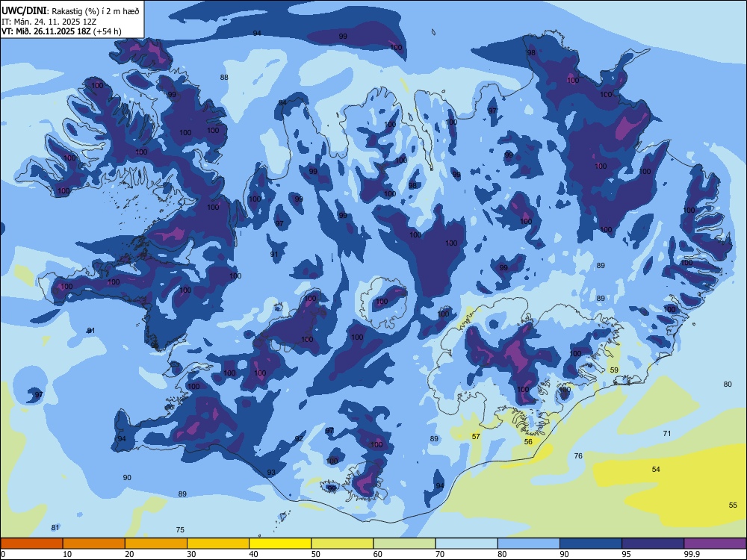Viewport: 747px width, 560px height.
Task: Click the medium blue 90–95 legend swatch
Action: click(591, 544)
